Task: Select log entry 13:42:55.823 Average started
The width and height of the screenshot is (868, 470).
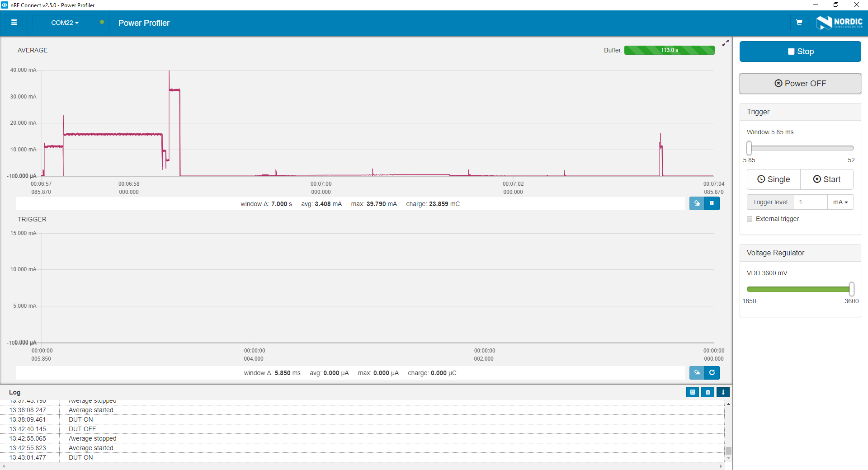Action: tap(362, 448)
